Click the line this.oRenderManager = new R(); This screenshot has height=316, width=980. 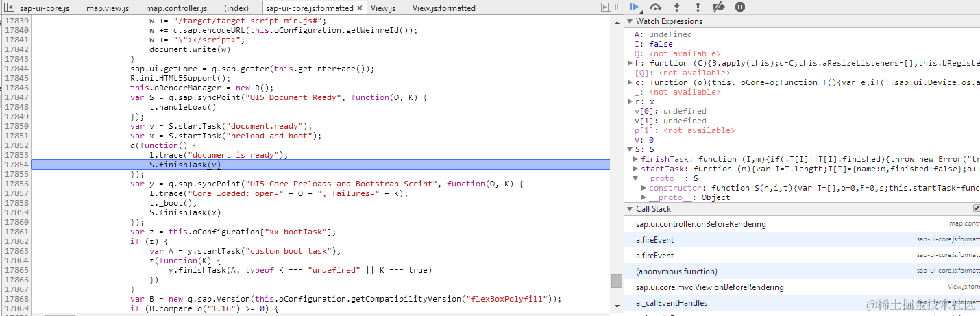pos(202,88)
